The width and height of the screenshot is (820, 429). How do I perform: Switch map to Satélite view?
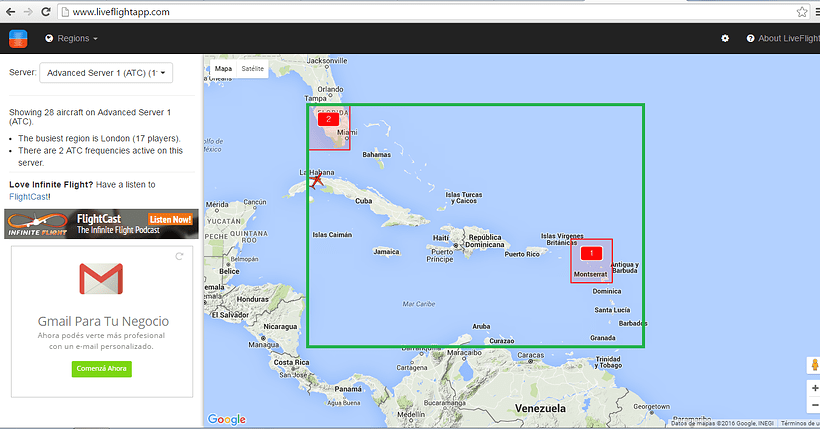(x=253, y=69)
